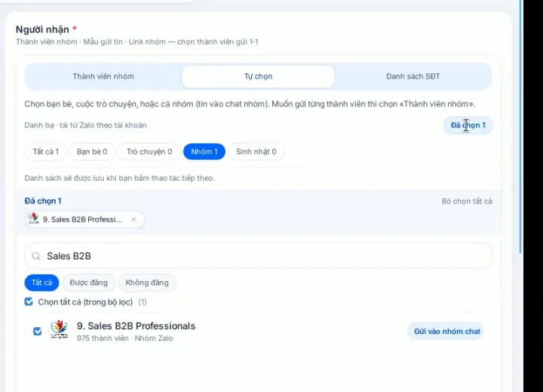Viewport: 543px width, 392px height.
Task: Click the 9. Sales B2B Professionals name
Action: 136,326
